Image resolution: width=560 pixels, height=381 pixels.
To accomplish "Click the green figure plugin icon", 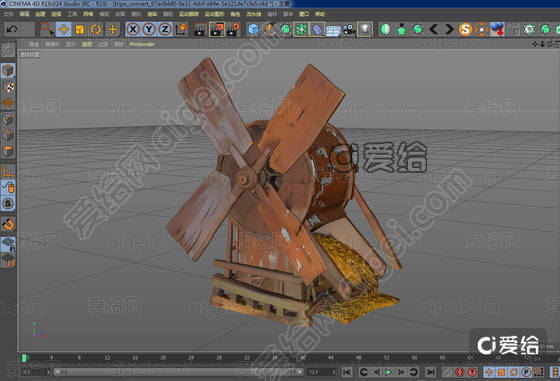I will coord(402,29).
